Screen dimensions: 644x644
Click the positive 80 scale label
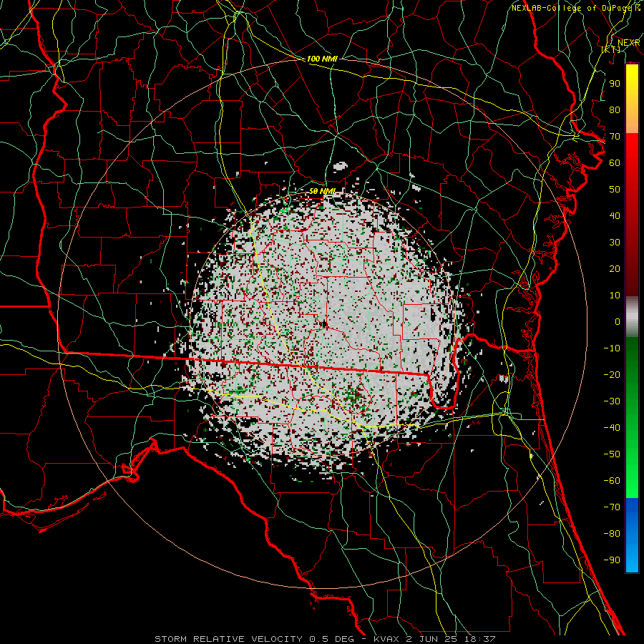tap(615, 110)
